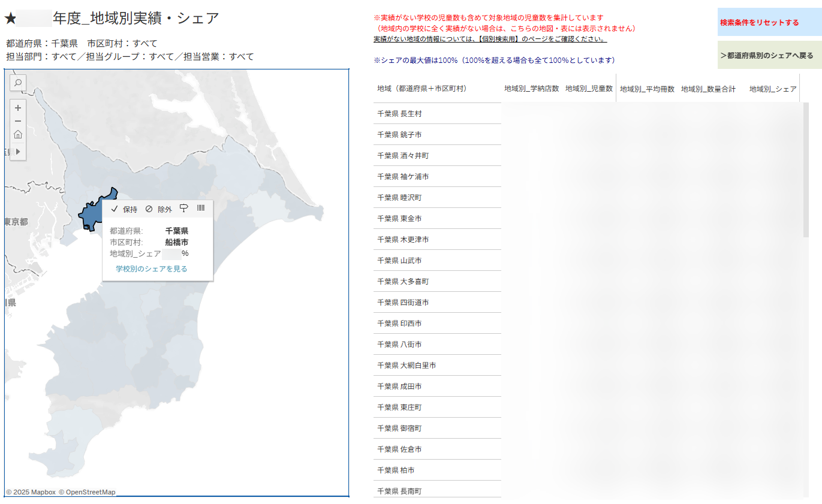Screen dimensions: 822x504
Task: Select the 千葉県 銚子市 row
Action: (399, 135)
